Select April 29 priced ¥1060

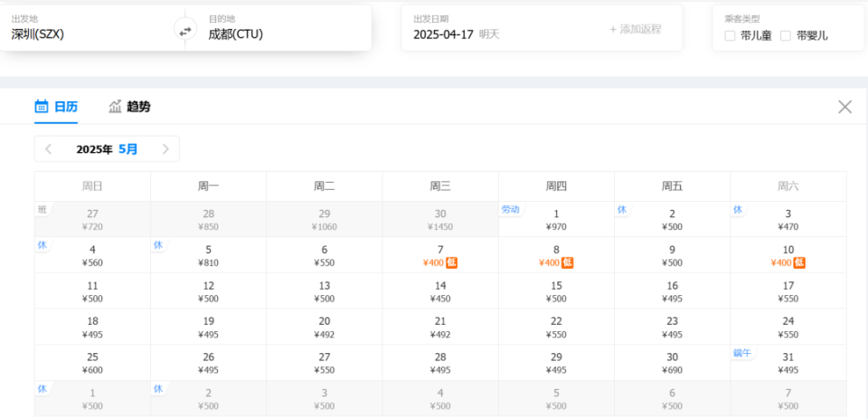pos(325,220)
